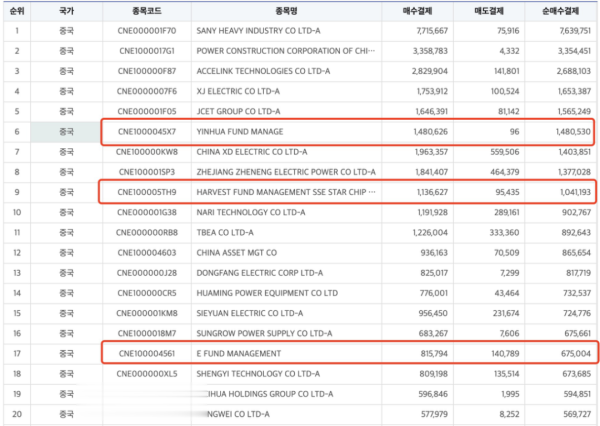Click sell settlement value 141,801
The image size is (600, 426).
(506, 71)
